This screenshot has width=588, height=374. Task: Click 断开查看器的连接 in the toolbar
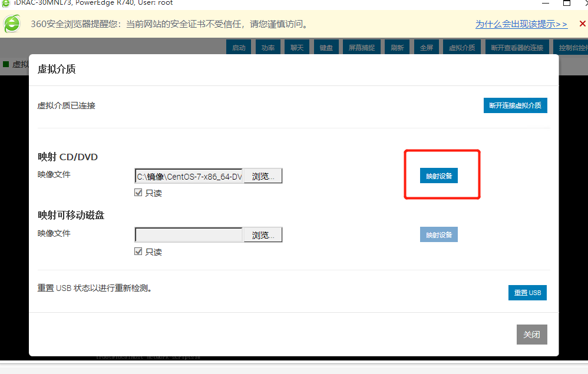[x=517, y=48]
